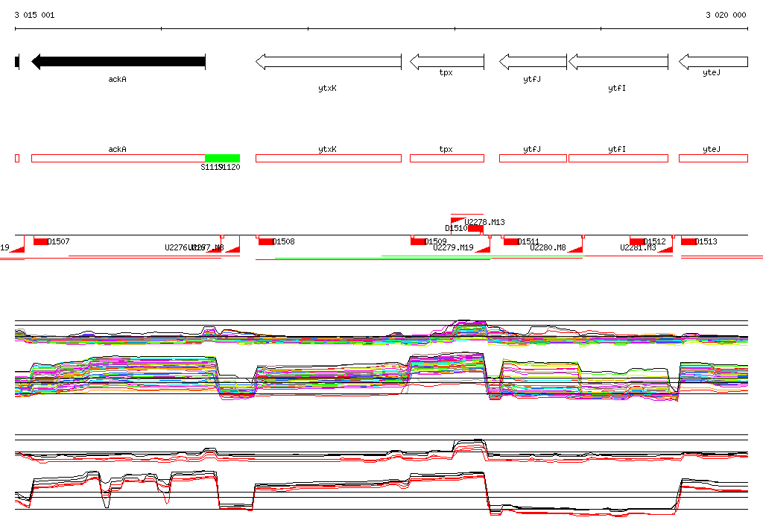Click the D1507 label
The image size is (763, 532).
(58, 241)
